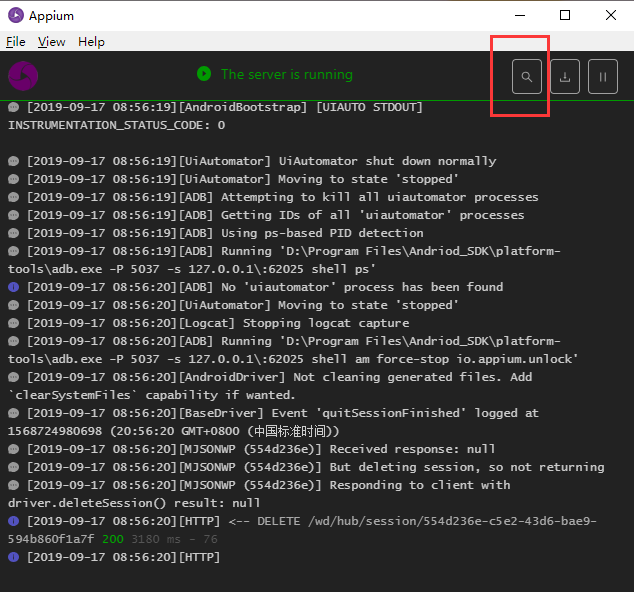Click 'The server is running' status text
This screenshot has height=592, width=634.
[x=287, y=74]
